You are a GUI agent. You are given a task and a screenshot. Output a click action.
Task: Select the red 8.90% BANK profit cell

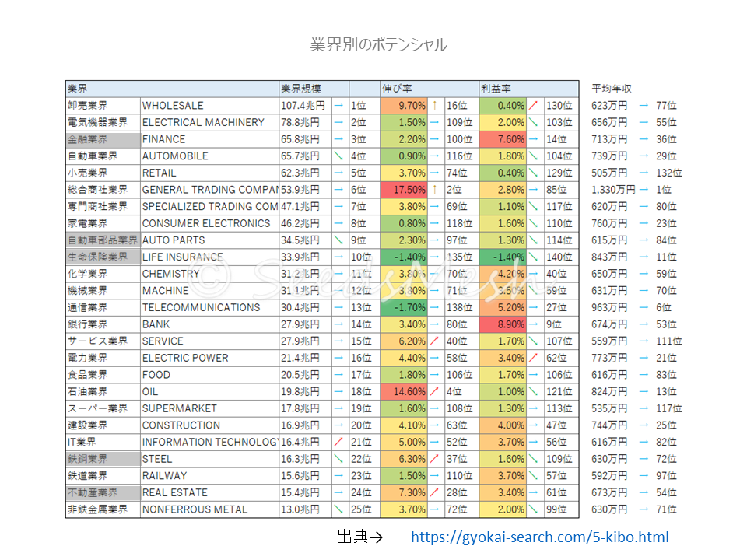(503, 324)
